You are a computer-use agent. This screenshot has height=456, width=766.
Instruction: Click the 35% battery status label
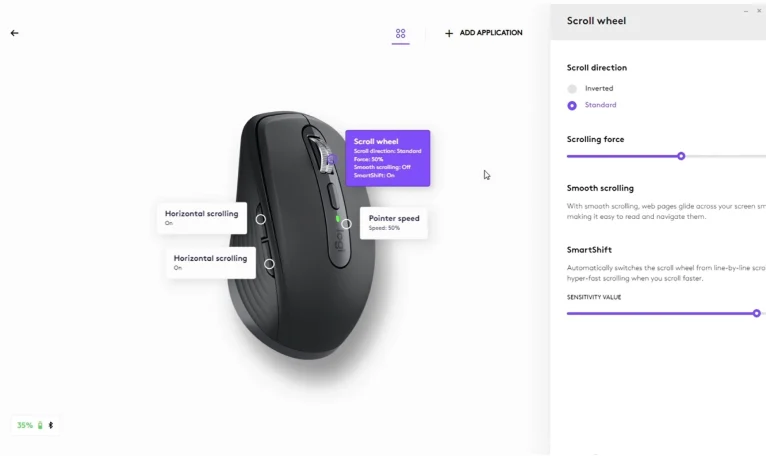25,425
